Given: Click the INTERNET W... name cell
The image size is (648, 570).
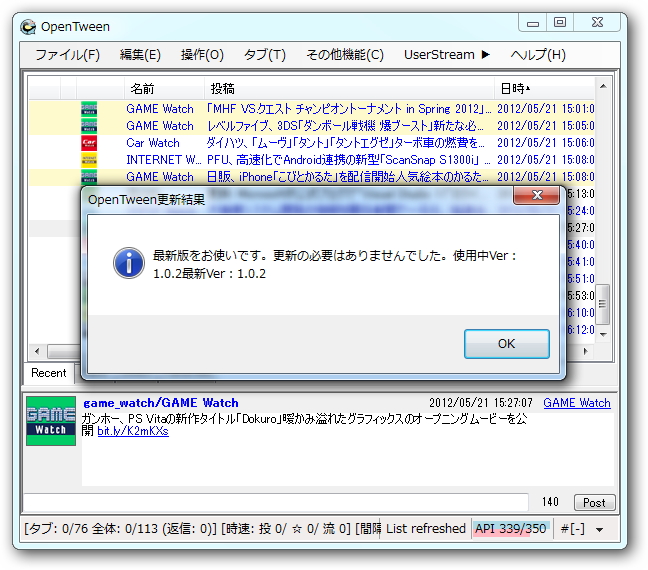Looking at the screenshot, I should (164, 160).
